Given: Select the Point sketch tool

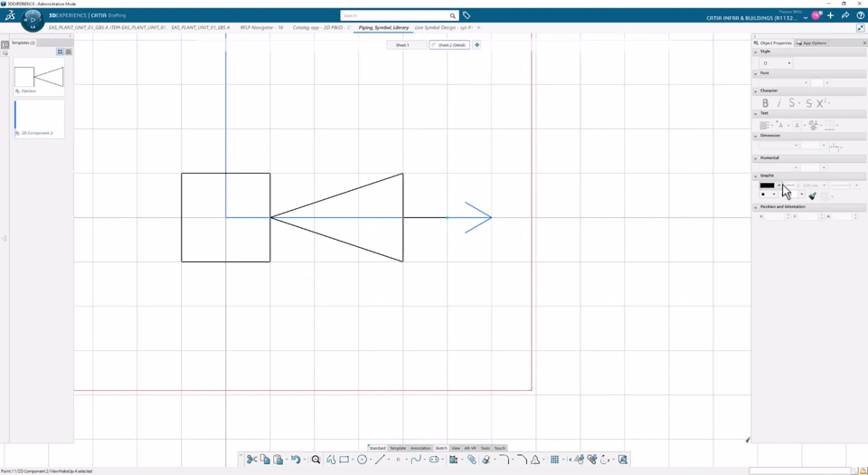Looking at the screenshot, I should (x=398, y=460).
